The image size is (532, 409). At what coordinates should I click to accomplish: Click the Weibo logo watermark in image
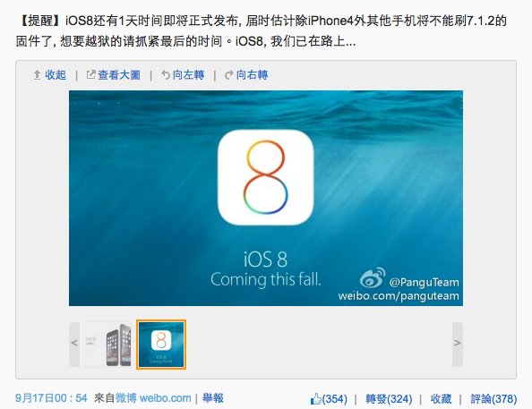[x=373, y=277]
